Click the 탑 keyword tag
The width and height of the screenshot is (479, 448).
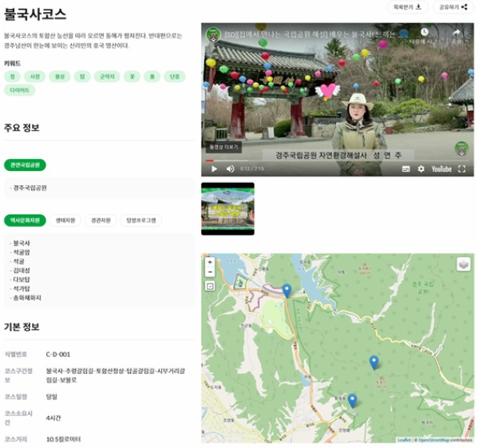(x=82, y=77)
